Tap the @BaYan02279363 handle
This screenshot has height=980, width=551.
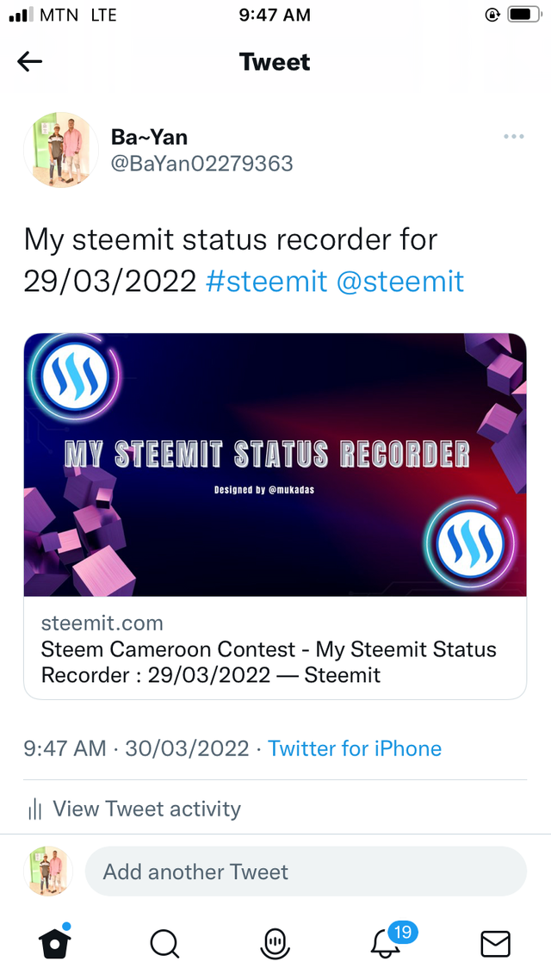pos(201,163)
